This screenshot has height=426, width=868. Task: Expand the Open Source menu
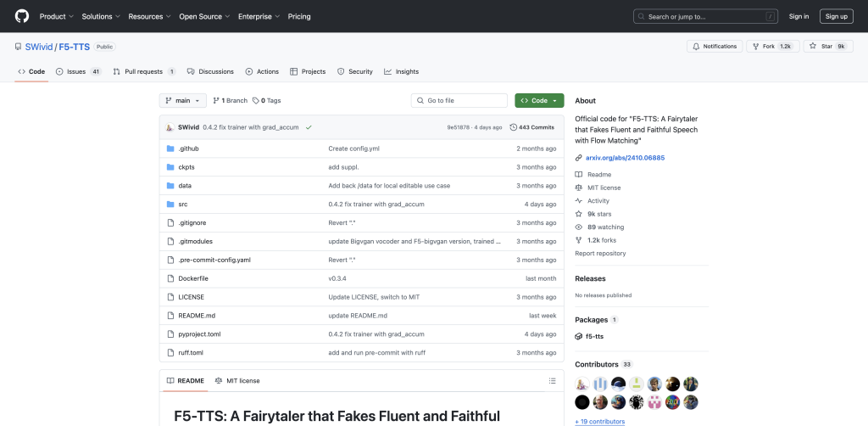point(204,17)
